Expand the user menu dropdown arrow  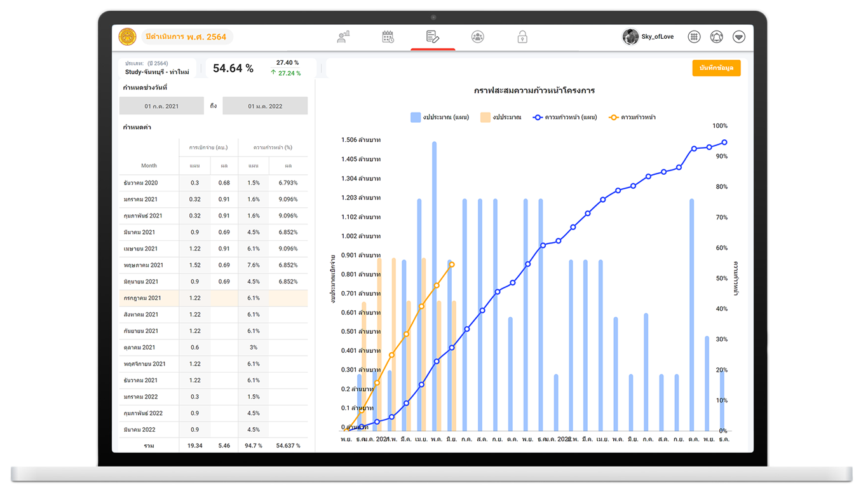pos(739,37)
